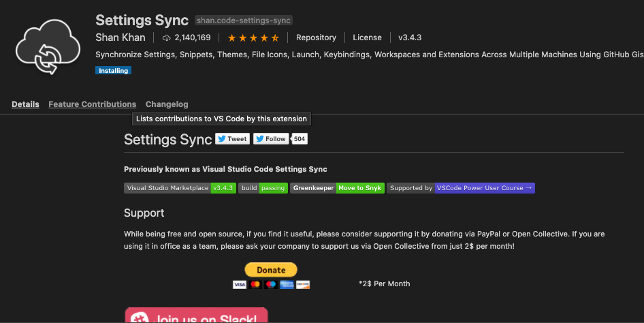Click the Visa card icon under Donate
644x323 pixels.
point(240,284)
